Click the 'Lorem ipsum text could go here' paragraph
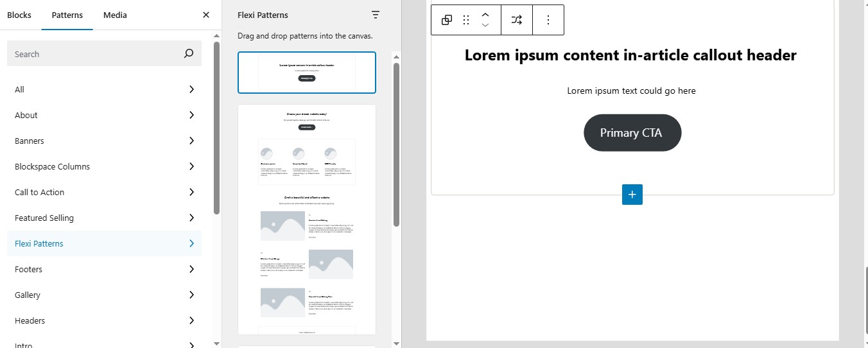Screen dimensions: 868x348 632,91
